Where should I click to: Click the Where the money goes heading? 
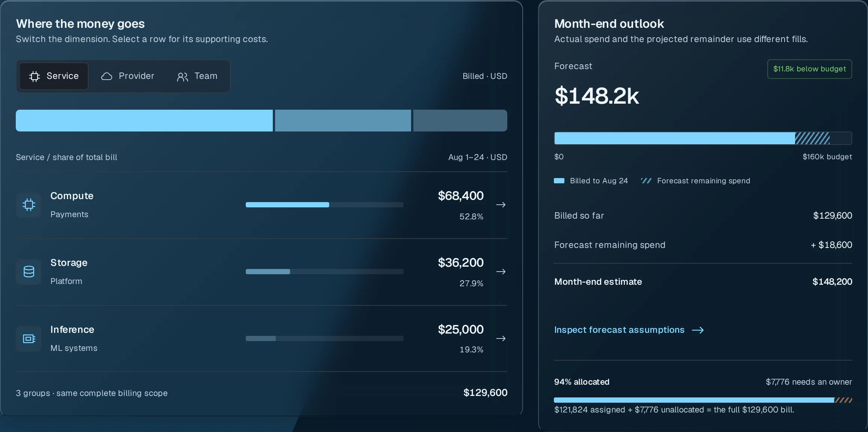tap(80, 24)
